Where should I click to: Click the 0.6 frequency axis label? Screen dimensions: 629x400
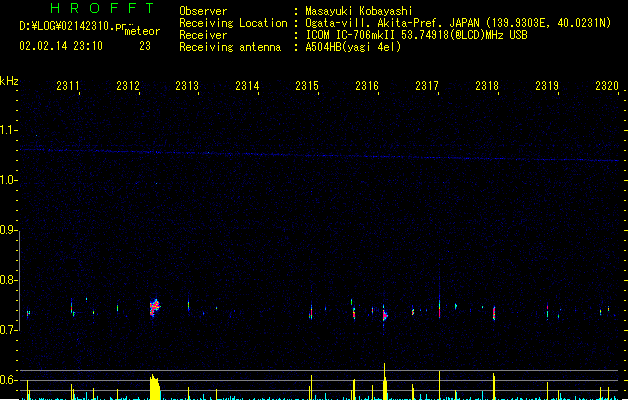coord(9,380)
